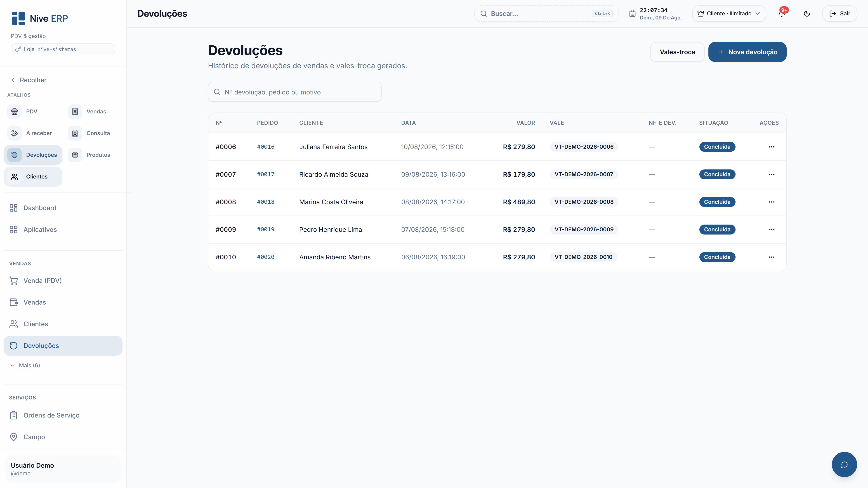Open the Vales-troca button
Image resolution: width=868 pixels, height=488 pixels.
(677, 52)
